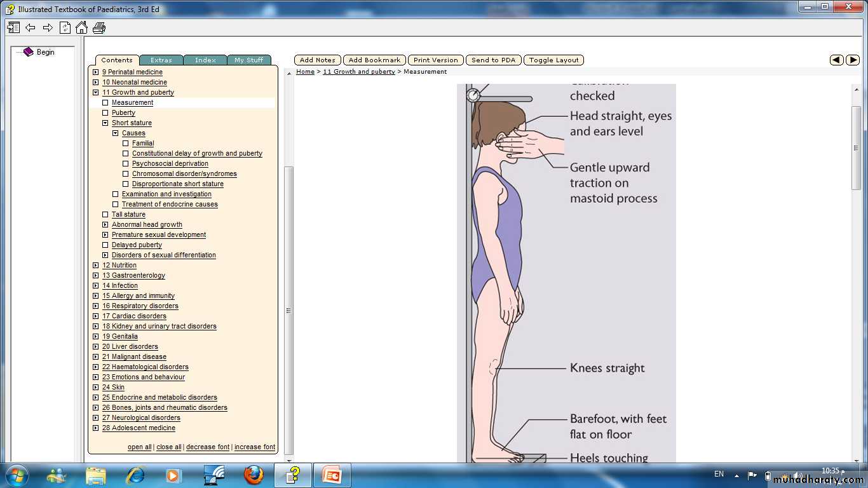Viewport: 868px width, 488px height.
Task: Click the box next to Tall stature
Action: point(105,214)
